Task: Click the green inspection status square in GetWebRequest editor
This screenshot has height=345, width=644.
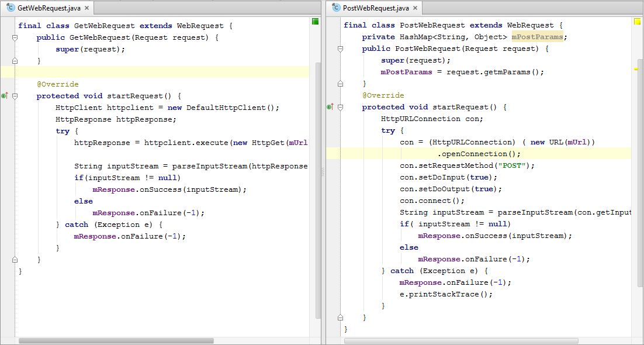Action: pyautogui.click(x=315, y=22)
